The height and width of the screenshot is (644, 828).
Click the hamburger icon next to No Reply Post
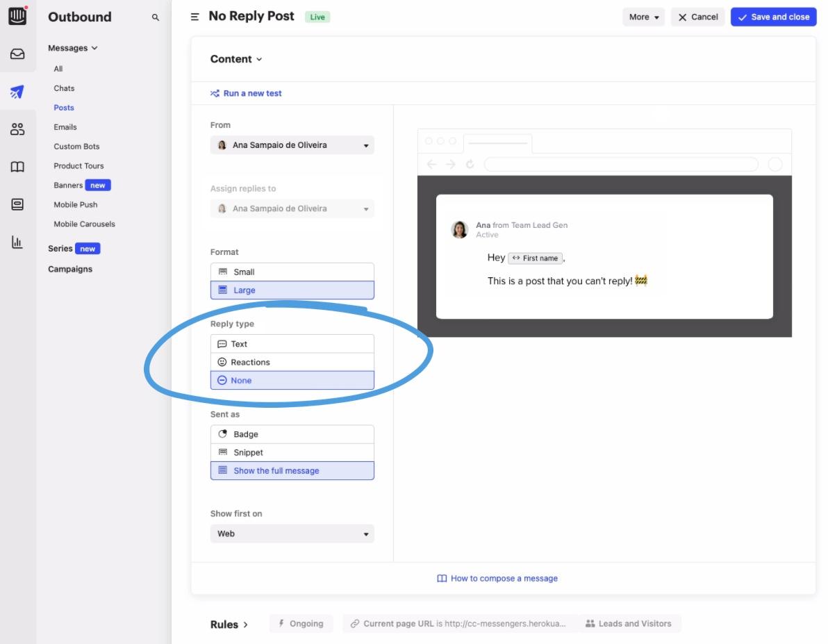194,17
